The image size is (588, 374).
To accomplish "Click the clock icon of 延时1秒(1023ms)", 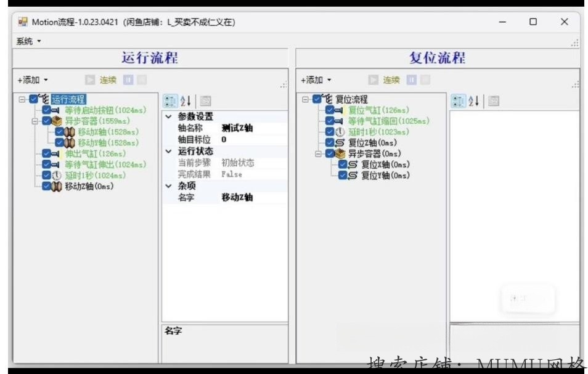I will click(x=340, y=132).
